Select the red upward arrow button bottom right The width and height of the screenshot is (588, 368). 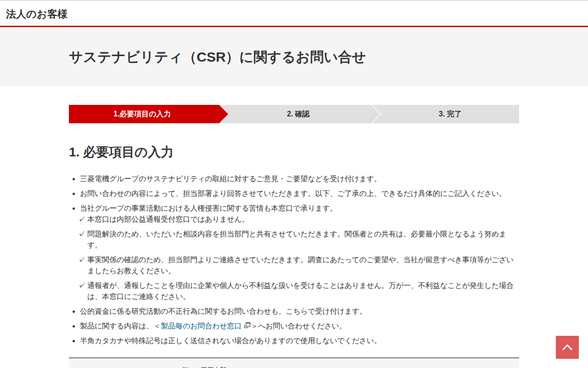pyautogui.click(x=567, y=347)
